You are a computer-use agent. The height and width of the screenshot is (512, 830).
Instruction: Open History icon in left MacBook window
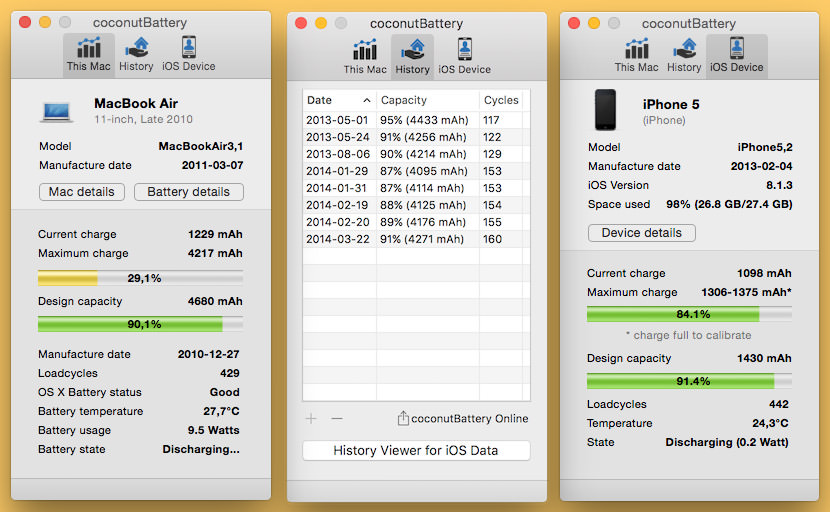point(136,54)
